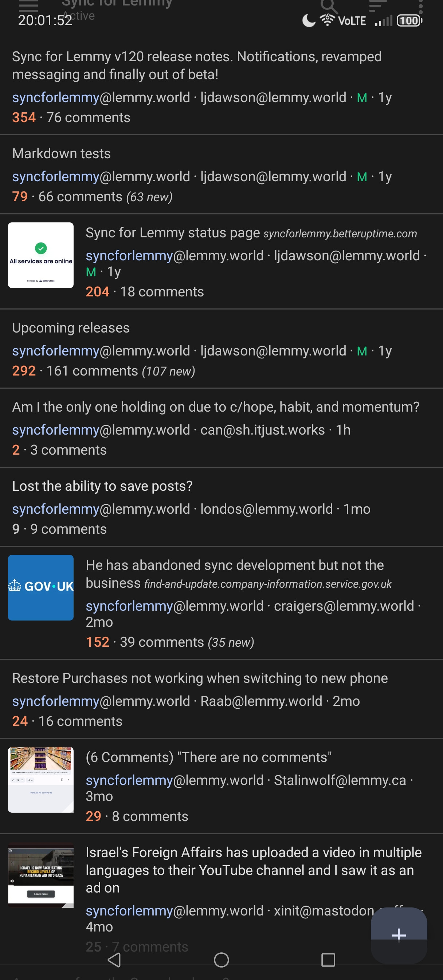Tap the plus create-post button
This screenshot has width=443, height=980.
tap(399, 935)
